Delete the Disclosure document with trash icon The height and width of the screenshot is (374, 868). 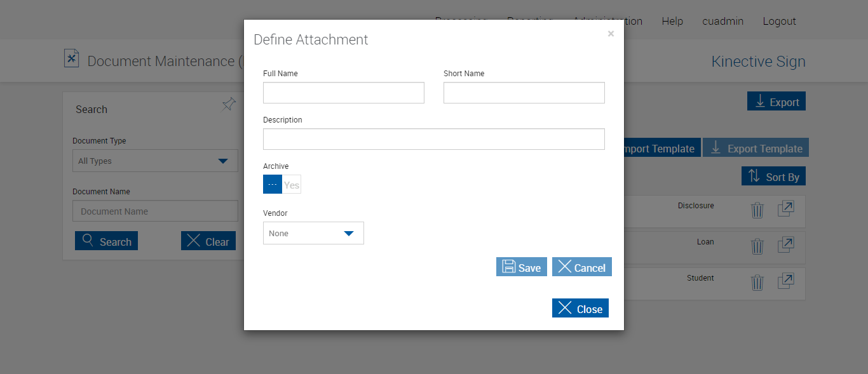757,210
